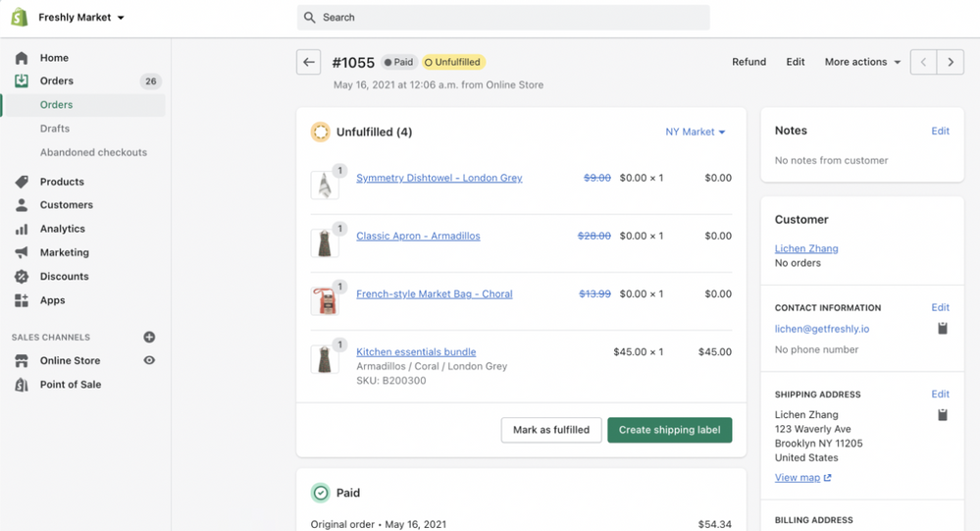Focus the Search field at top
The width and height of the screenshot is (980, 531).
(503, 18)
